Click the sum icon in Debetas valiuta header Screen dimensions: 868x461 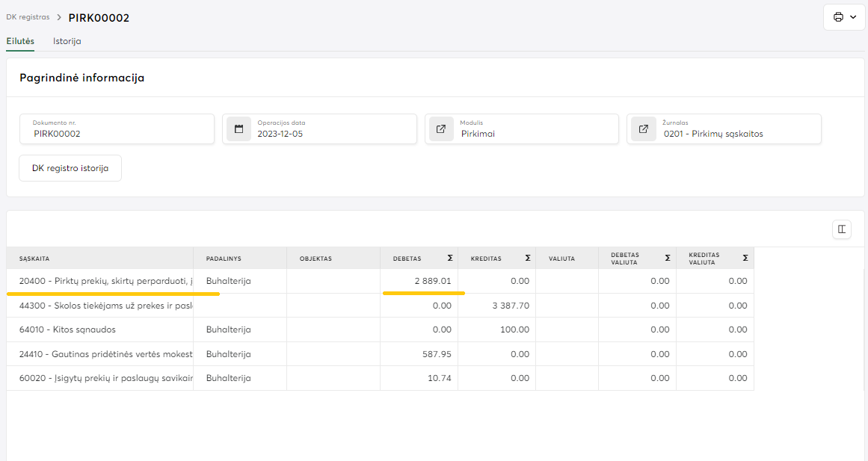[x=668, y=259]
